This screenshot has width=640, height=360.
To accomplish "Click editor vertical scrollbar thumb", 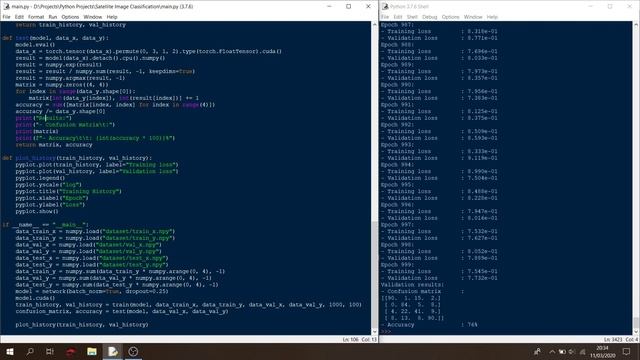I will [375, 276].
